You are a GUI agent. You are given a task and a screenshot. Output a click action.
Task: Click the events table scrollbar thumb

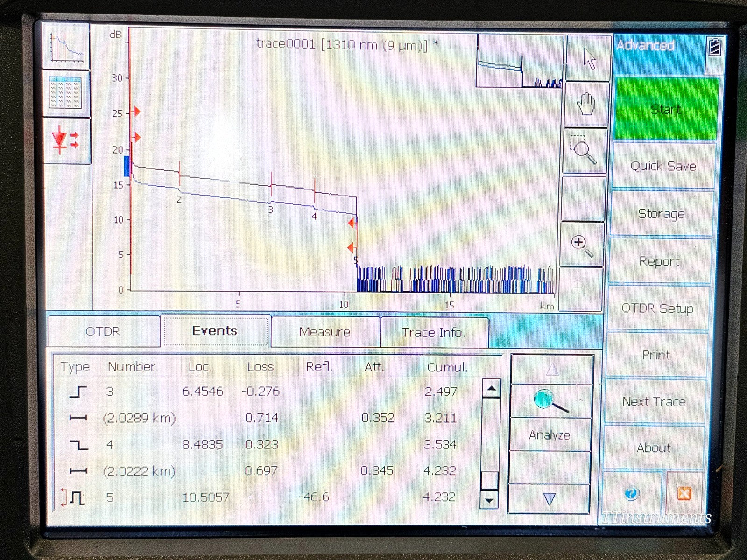tap(489, 480)
